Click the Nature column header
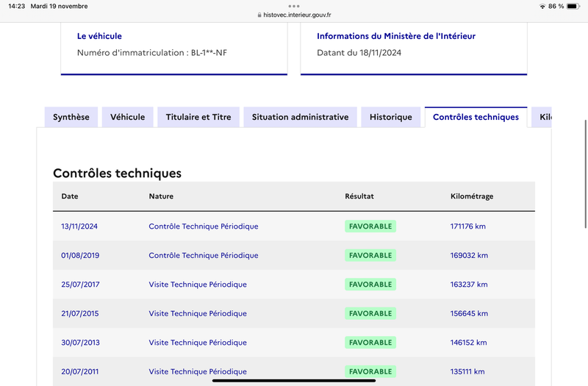This screenshot has width=588, height=386. (x=161, y=196)
